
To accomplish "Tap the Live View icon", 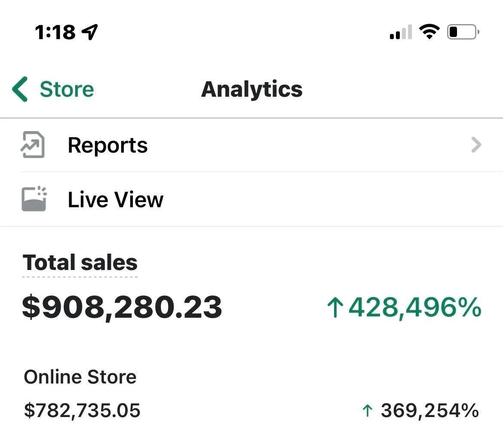I will [x=34, y=199].
